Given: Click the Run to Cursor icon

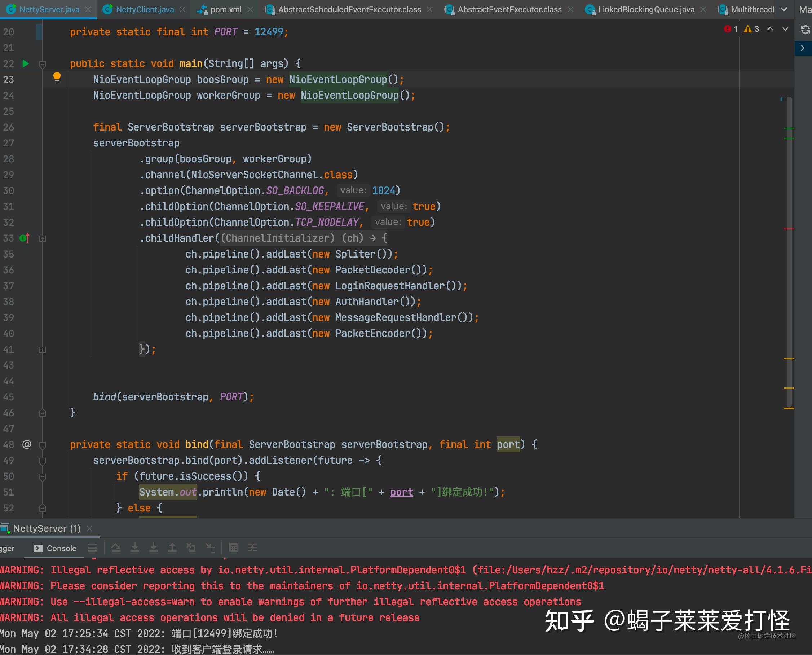Looking at the screenshot, I should (x=210, y=548).
